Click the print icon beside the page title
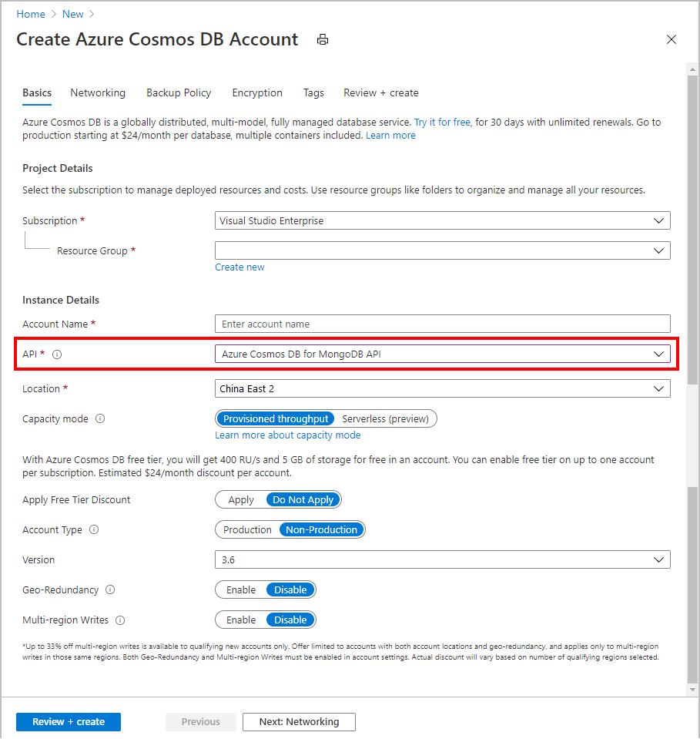Image resolution: width=700 pixels, height=739 pixels. click(322, 39)
